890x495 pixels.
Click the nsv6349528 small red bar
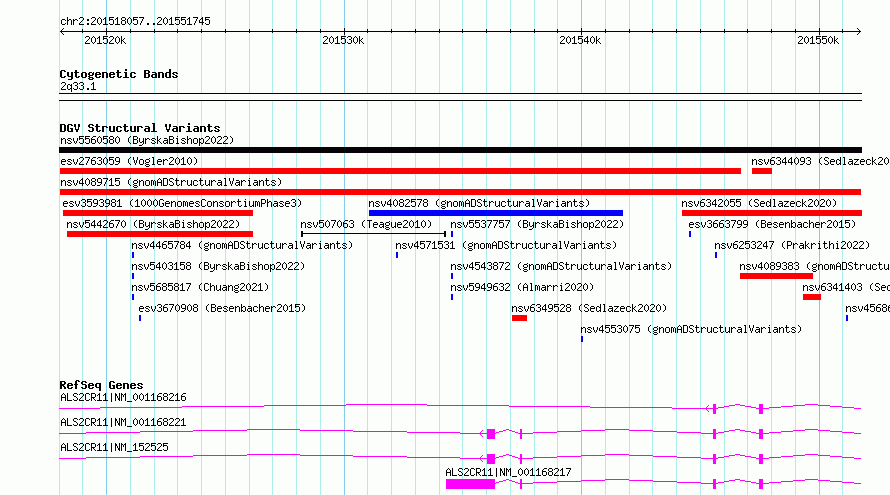519,318
